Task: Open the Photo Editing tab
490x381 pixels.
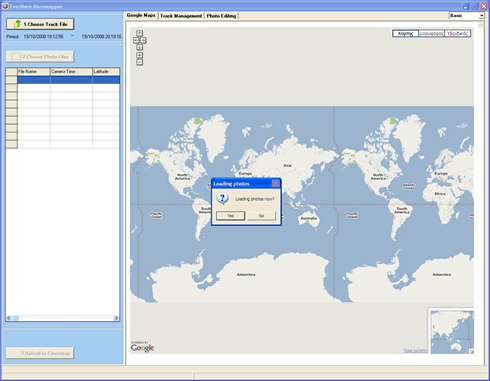Action: point(221,16)
